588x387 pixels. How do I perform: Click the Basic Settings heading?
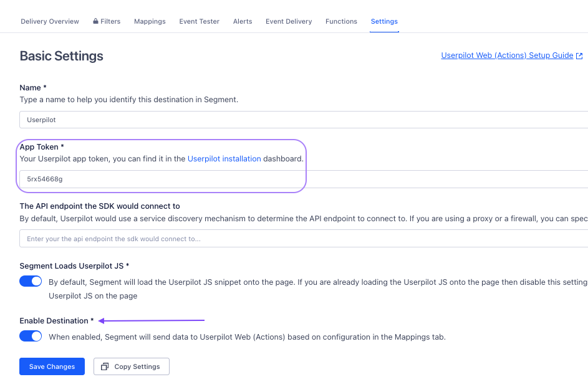pos(62,56)
